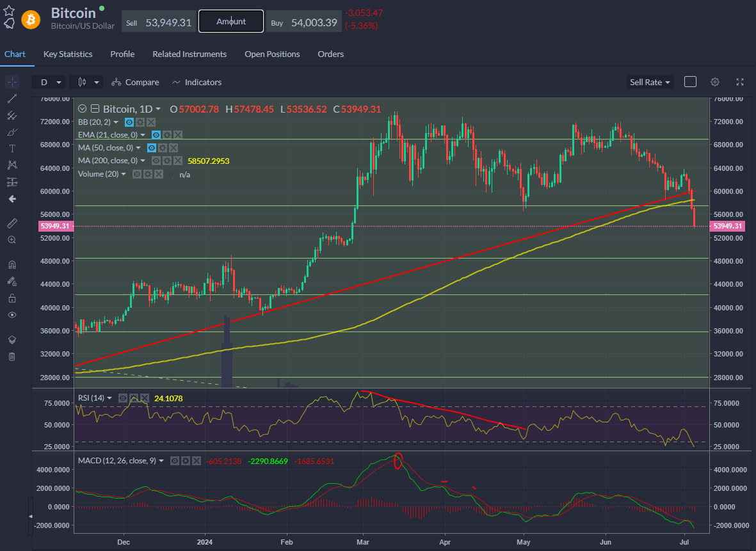Select the XABCD pattern tool

pos(12,165)
